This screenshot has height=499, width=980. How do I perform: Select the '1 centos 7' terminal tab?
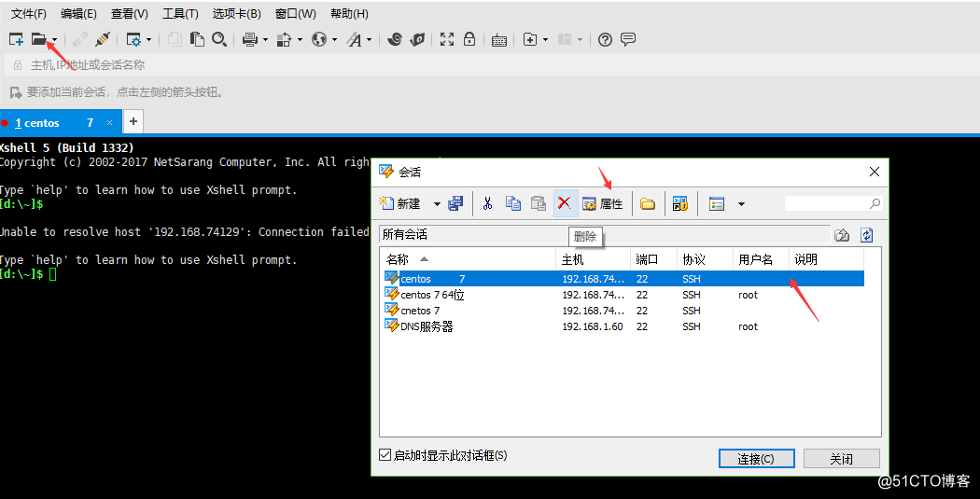point(60,122)
